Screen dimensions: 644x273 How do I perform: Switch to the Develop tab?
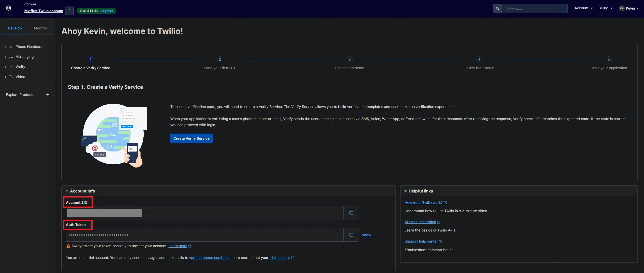coord(14,28)
